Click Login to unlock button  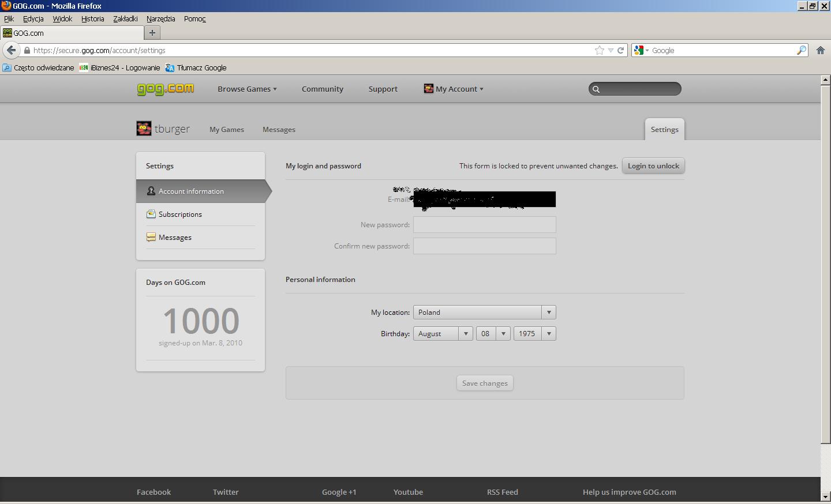[653, 166]
